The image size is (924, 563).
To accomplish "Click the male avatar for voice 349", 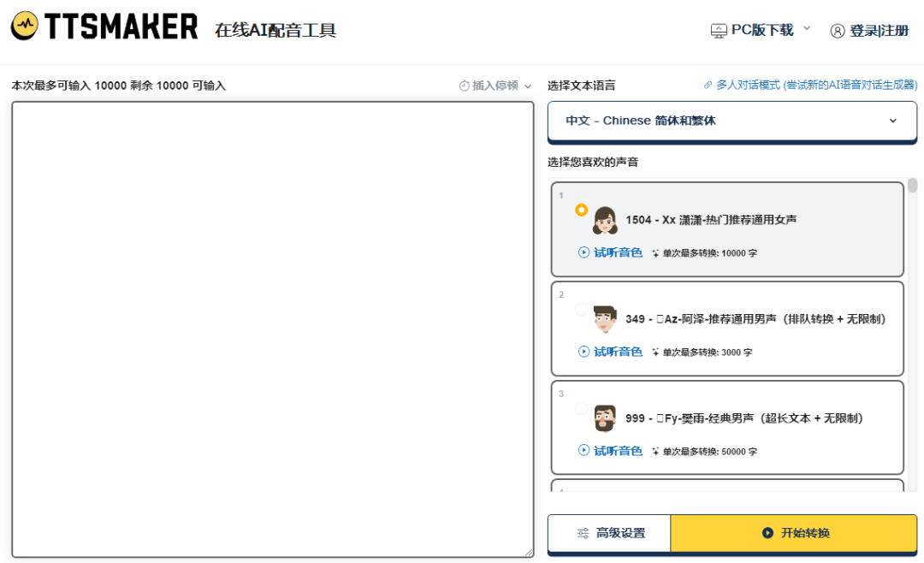I will click(x=605, y=319).
